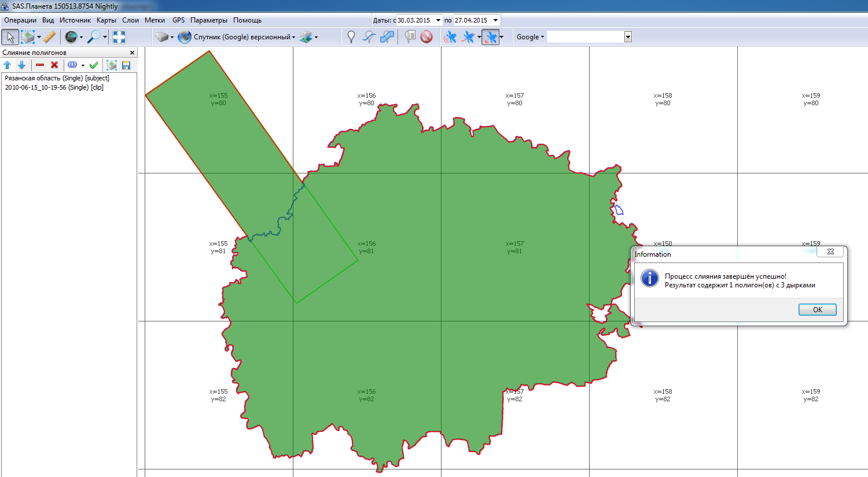This screenshot has height=477, width=868.
Task: Move selected polygon down with blue arrow
Action: pos(21,65)
